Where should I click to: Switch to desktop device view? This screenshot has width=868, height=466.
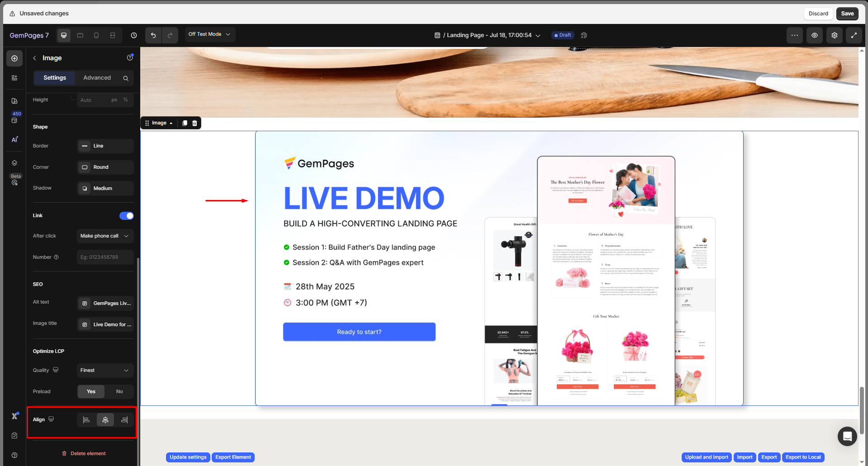coord(64,35)
